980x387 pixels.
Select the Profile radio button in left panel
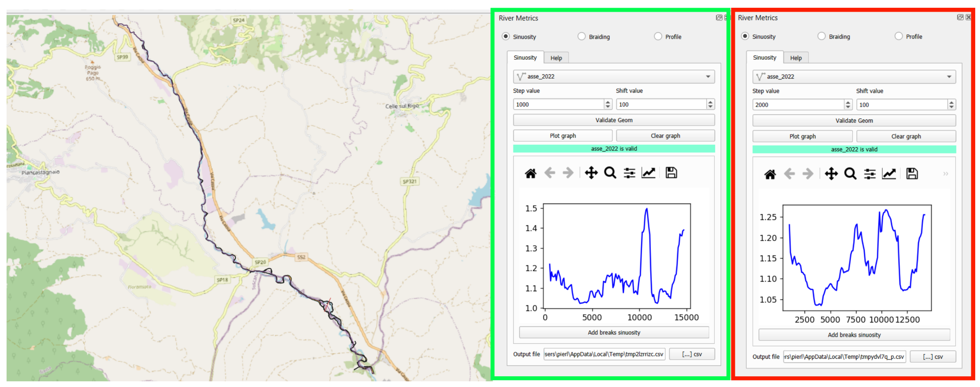point(658,36)
